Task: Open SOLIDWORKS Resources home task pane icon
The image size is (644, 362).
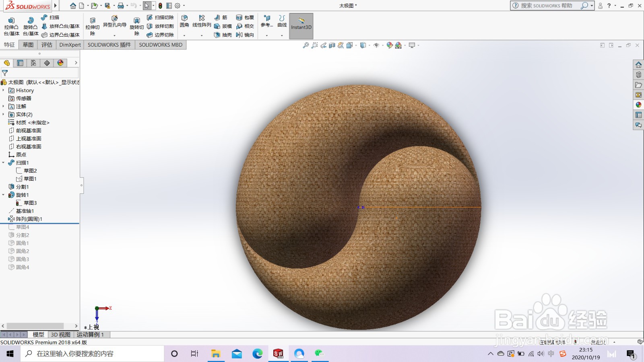Action: click(x=638, y=65)
